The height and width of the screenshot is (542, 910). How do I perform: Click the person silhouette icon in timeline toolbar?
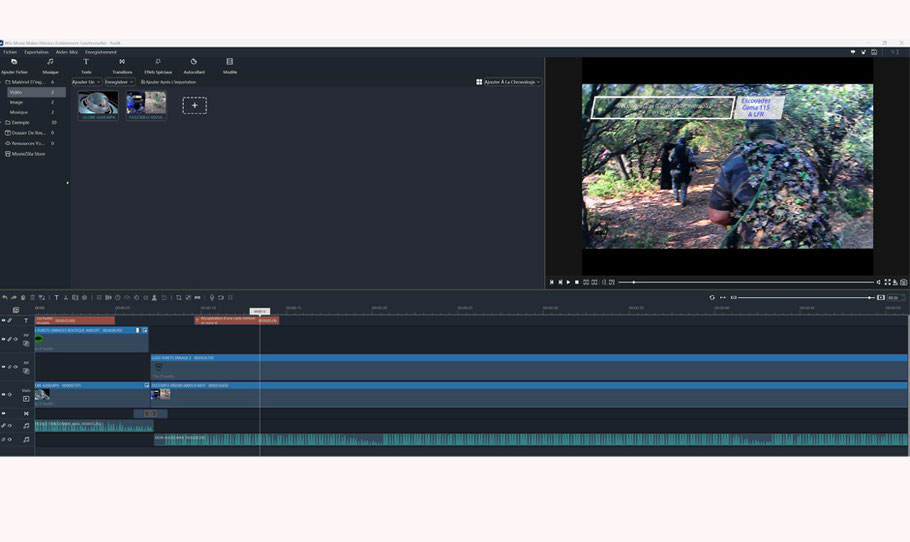(154, 298)
